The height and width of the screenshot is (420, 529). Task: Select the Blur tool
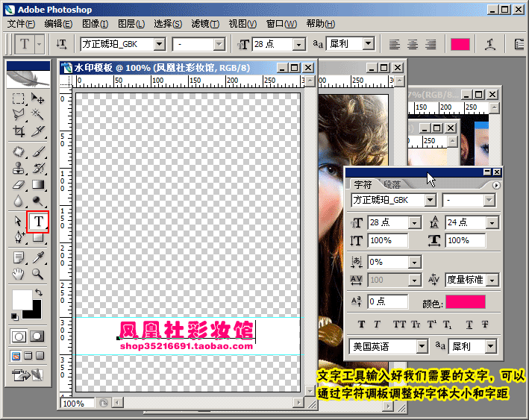coord(18,201)
